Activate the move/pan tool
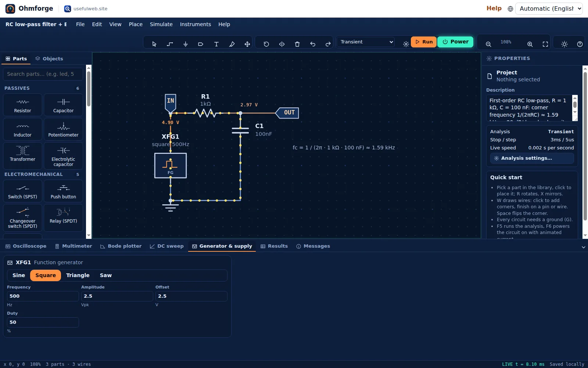The width and height of the screenshot is (588, 368). point(247,44)
